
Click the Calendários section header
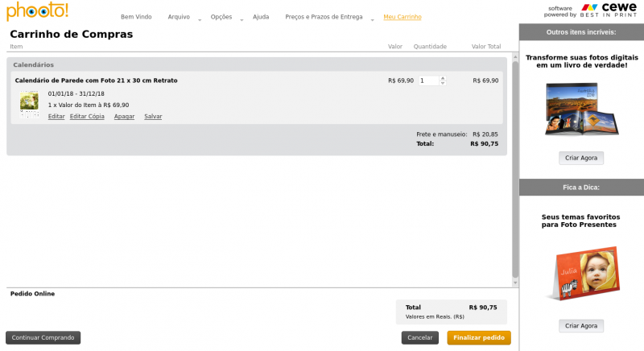click(33, 65)
